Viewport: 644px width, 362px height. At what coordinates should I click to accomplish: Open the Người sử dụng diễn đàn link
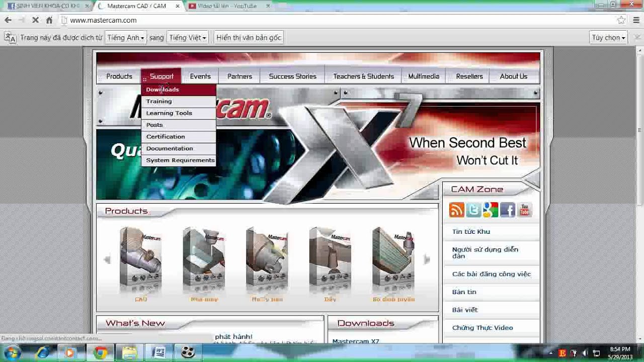pos(485,253)
